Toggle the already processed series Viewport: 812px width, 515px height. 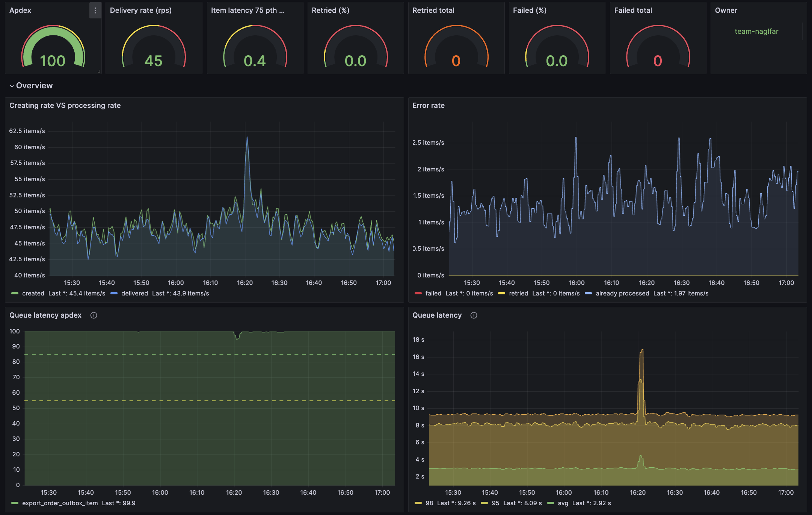point(622,293)
